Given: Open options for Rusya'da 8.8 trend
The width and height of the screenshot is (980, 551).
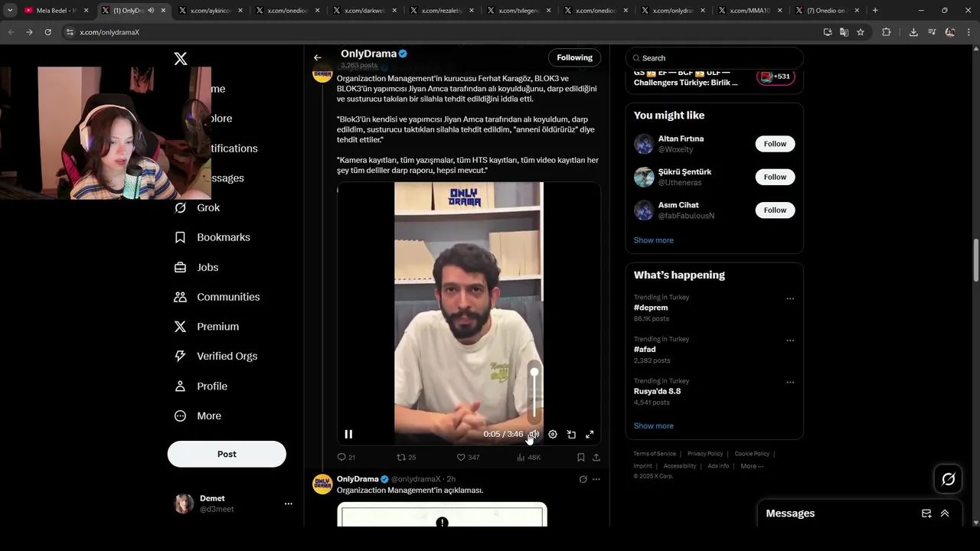Looking at the screenshot, I should (790, 382).
